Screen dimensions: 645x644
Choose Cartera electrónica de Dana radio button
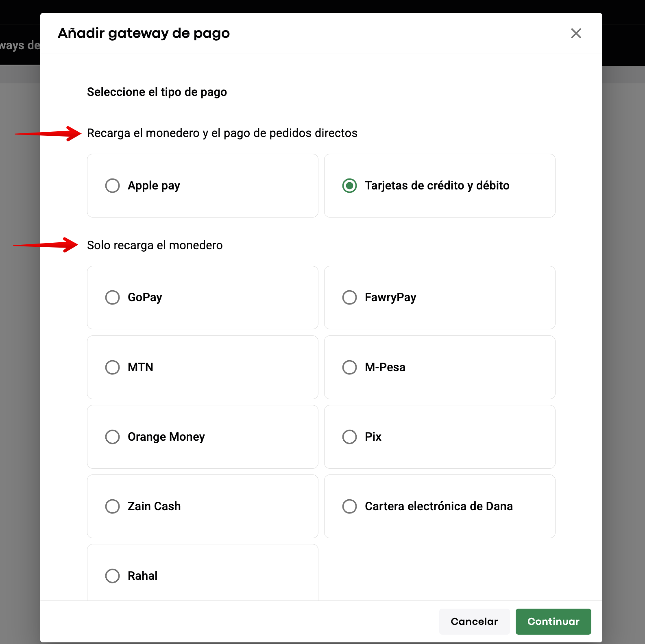pos(349,507)
